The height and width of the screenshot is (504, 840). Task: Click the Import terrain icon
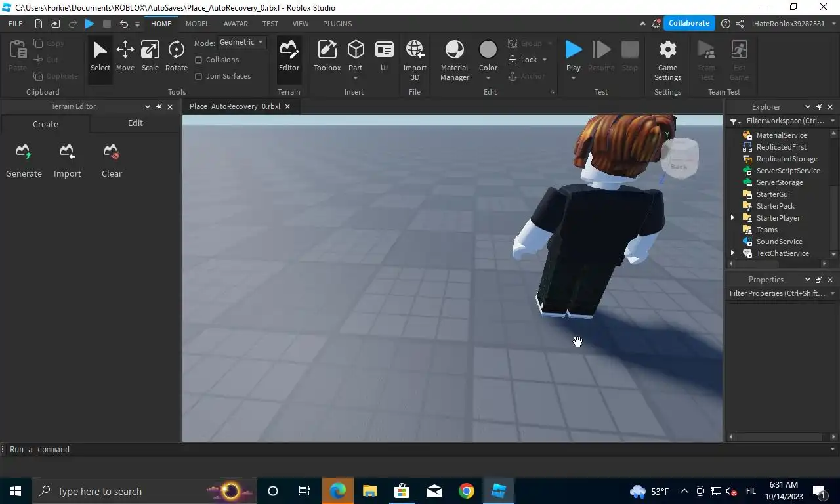click(67, 152)
